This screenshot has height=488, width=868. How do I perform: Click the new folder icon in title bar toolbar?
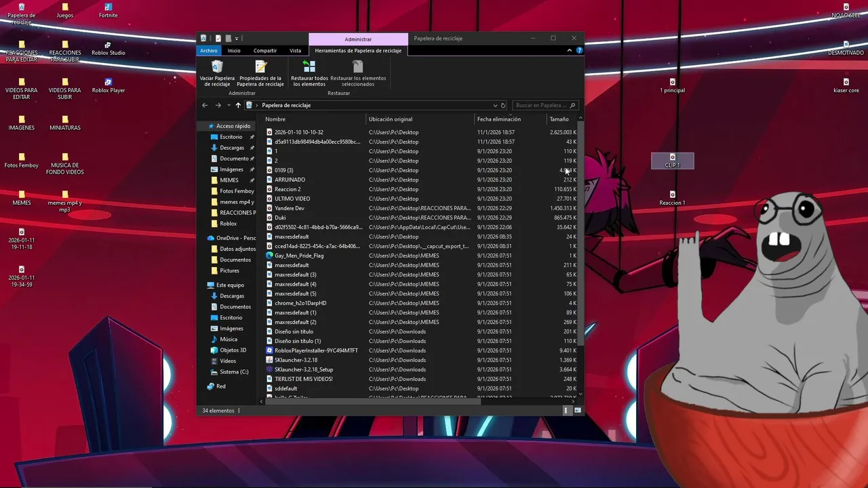(229, 38)
